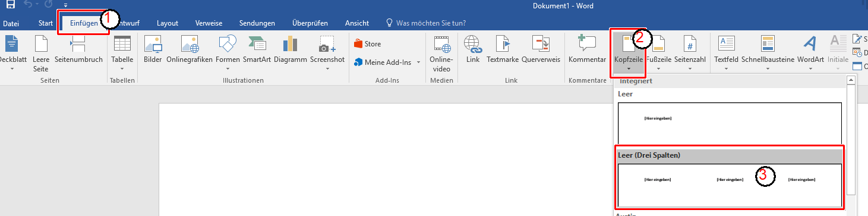Expand the Screenshot dropdown arrow
The width and height of the screenshot is (868, 216).
[x=327, y=68]
